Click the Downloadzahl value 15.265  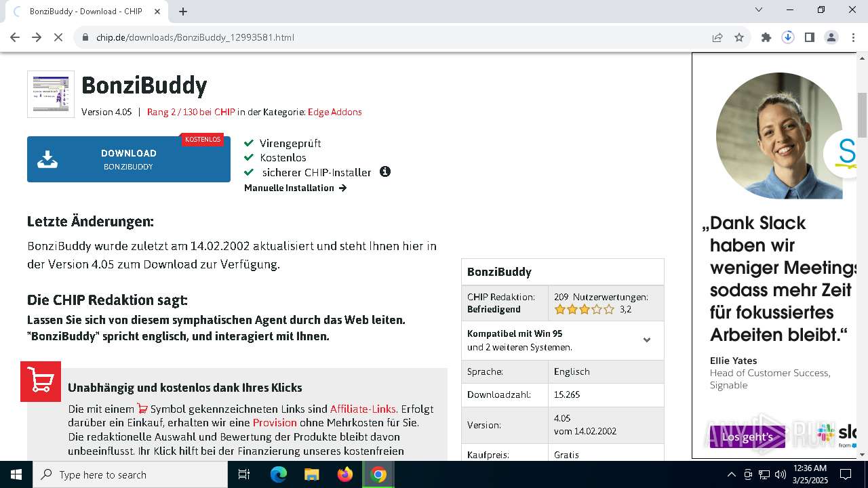[x=567, y=394]
